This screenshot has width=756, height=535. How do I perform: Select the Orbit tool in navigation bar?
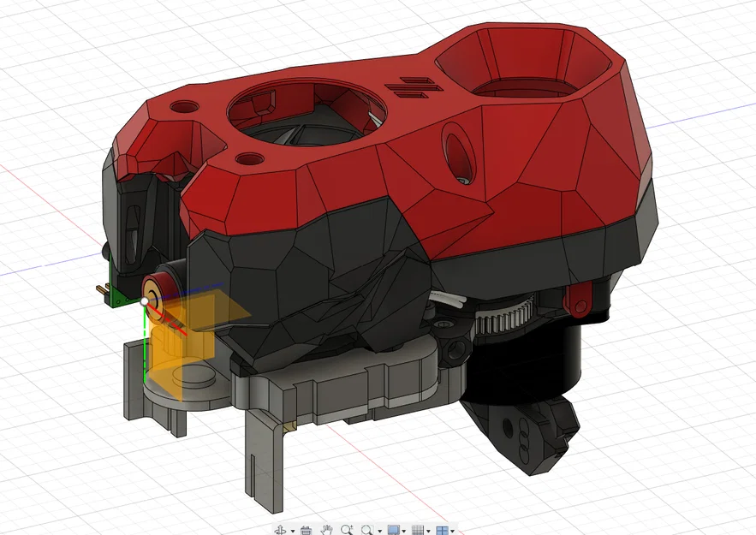(x=280, y=530)
